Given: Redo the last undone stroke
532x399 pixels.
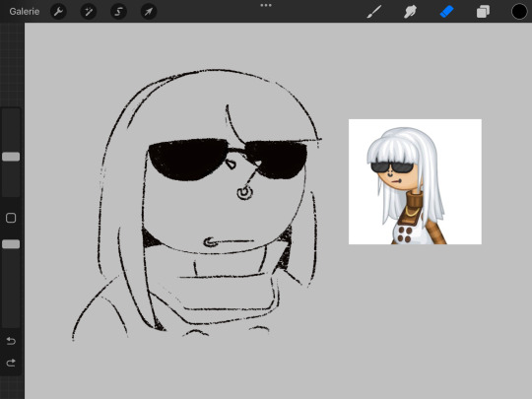Looking at the screenshot, I should [11, 363].
